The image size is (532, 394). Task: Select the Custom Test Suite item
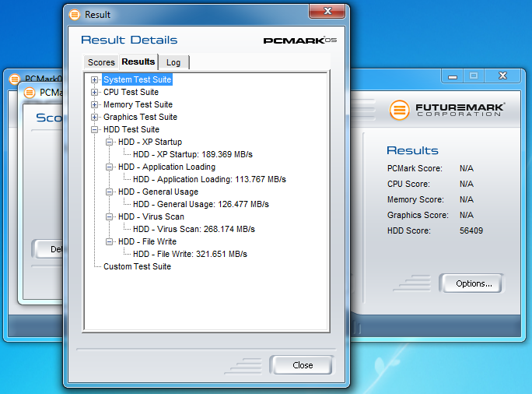(x=137, y=266)
